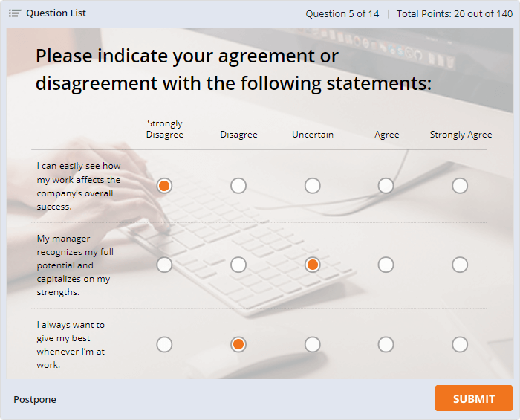Select Strongly Disagree for give my best
Image resolution: width=520 pixels, height=420 pixels.
coord(164,344)
